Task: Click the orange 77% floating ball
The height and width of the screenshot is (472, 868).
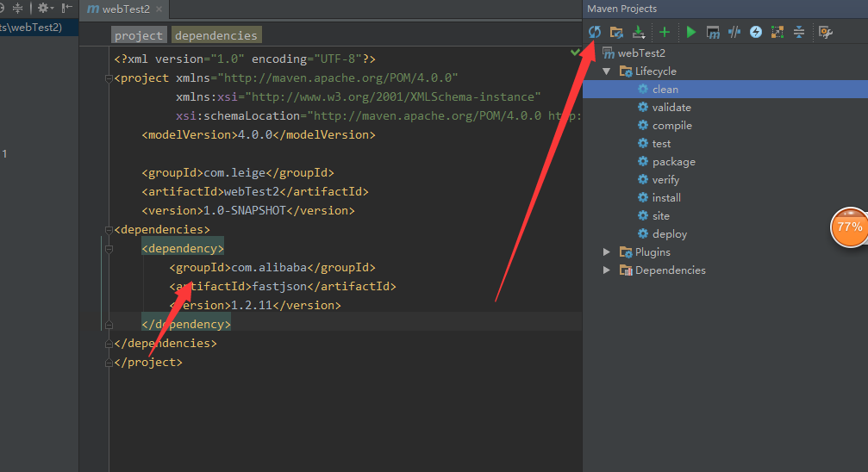Action: tap(849, 227)
